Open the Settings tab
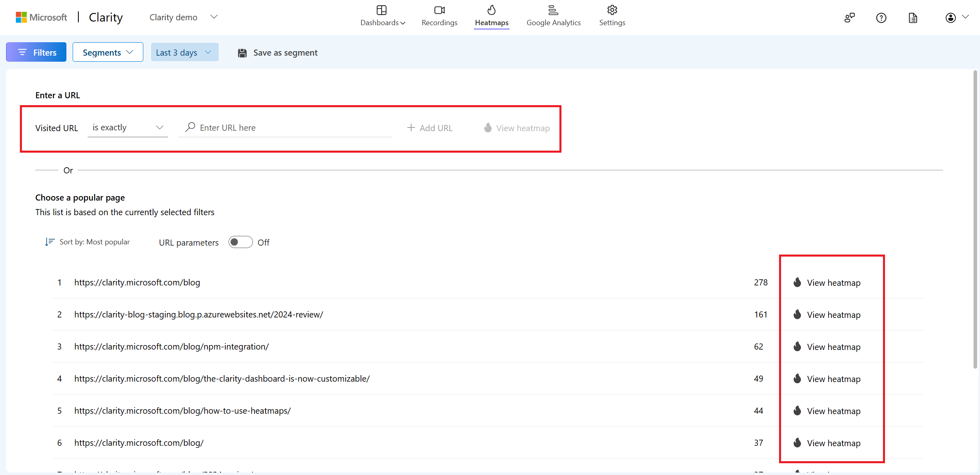 (612, 16)
